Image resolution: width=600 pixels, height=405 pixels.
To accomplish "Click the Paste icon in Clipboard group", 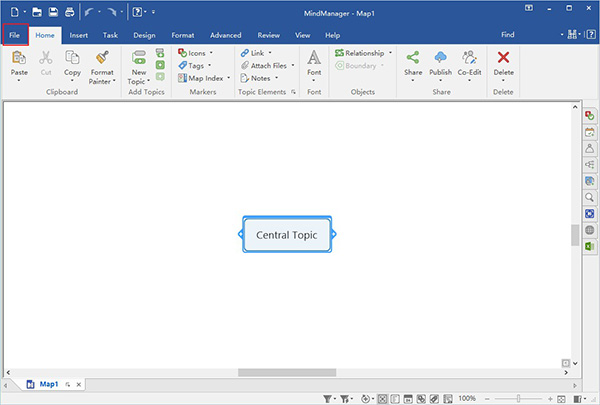I will coord(19,59).
